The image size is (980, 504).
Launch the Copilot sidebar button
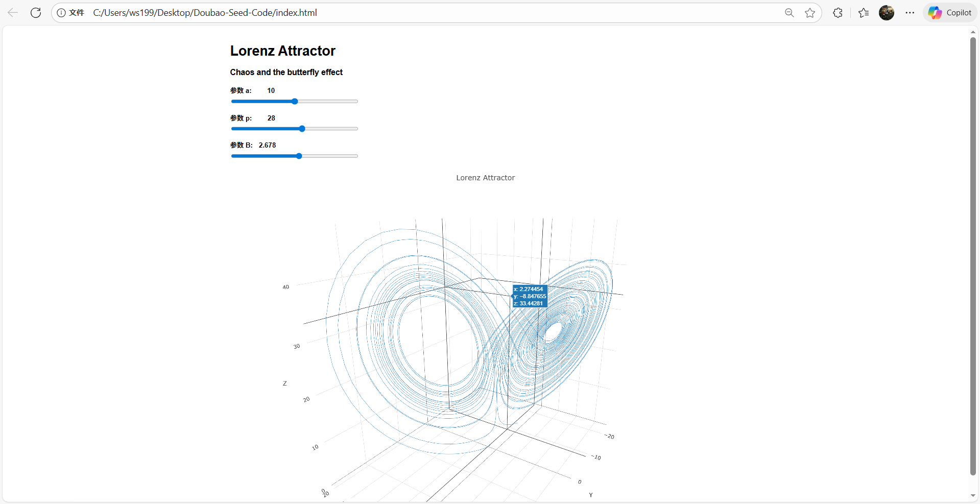tap(950, 13)
